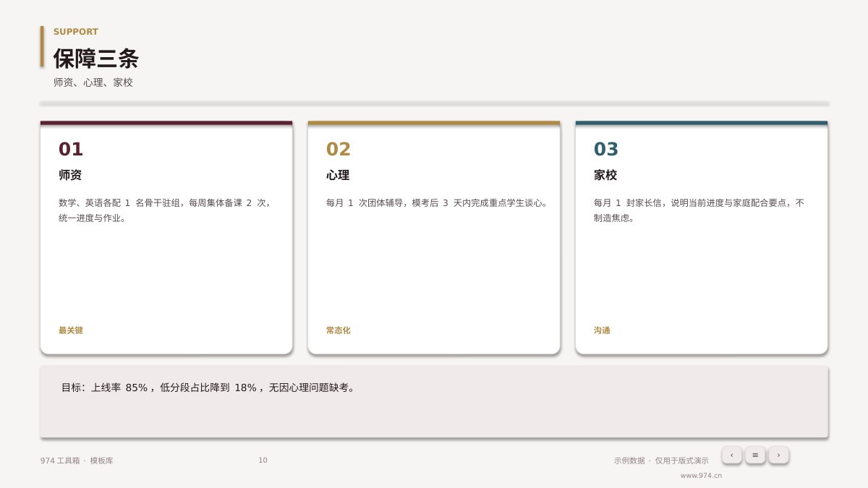Click the SUPPORT label

click(x=76, y=32)
